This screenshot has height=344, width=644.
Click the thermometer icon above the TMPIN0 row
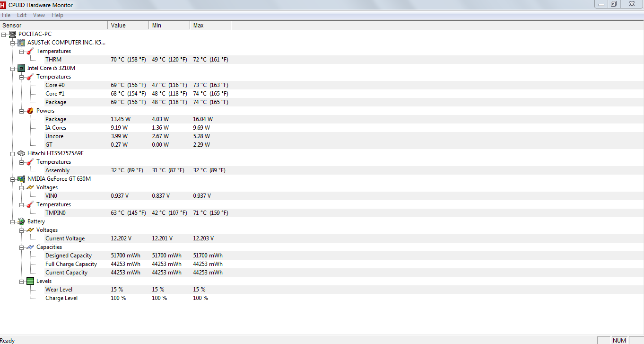30,204
